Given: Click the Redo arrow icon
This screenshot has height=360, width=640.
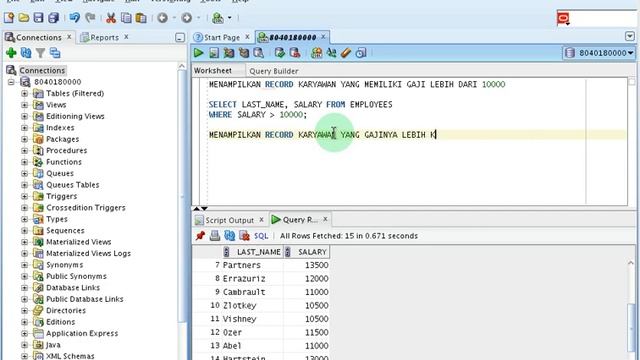Looking at the screenshot, I should [x=90, y=18].
